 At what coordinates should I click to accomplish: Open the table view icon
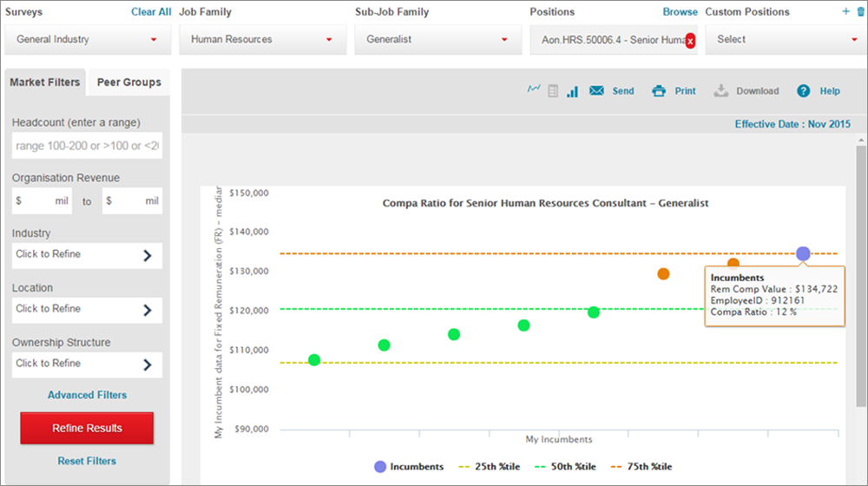point(553,91)
